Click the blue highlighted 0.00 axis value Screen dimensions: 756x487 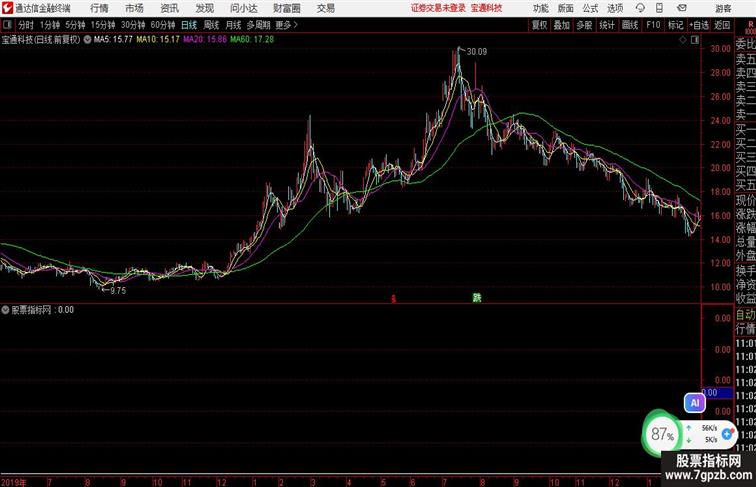[717, 393]
